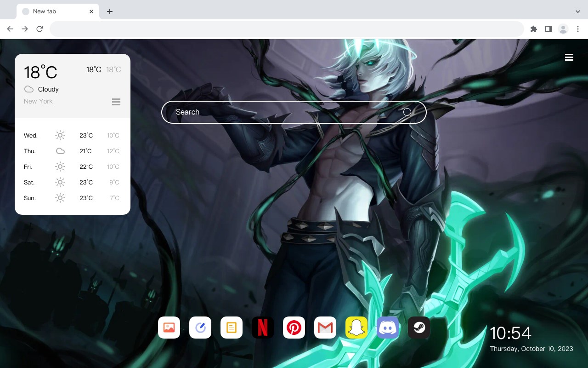The height and width of the screenshot is (368, 588).
Task: Focus the browser address bar
Action: click(287, 29)
